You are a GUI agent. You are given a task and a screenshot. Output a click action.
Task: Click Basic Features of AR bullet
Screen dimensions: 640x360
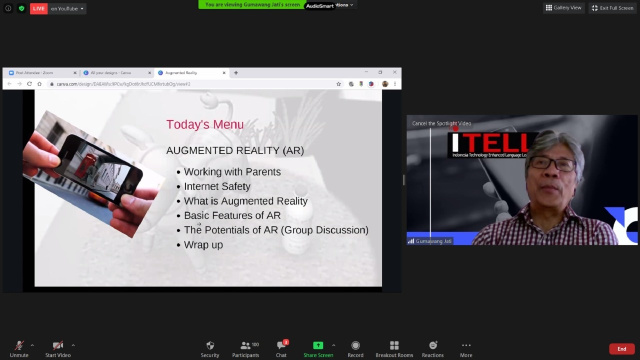[x=232, y=216]
